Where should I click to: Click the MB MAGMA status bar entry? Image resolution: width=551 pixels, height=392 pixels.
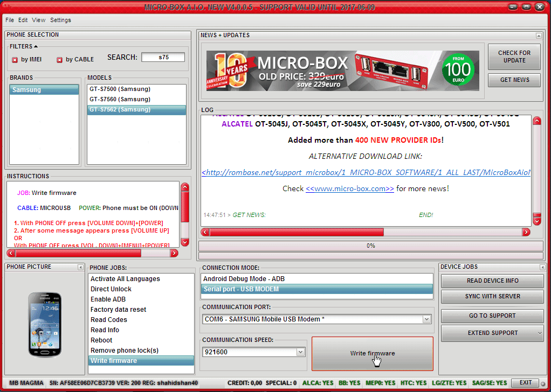[26, 383]
